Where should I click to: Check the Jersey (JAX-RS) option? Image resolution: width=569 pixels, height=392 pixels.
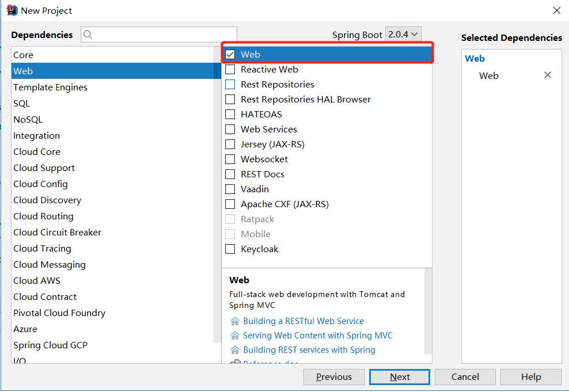pos(230,144)
